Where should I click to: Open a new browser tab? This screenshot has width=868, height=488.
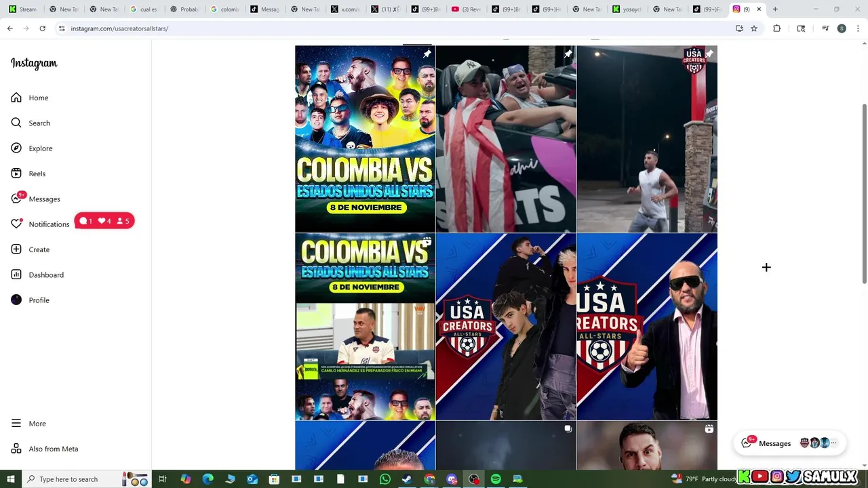(775, 9)
